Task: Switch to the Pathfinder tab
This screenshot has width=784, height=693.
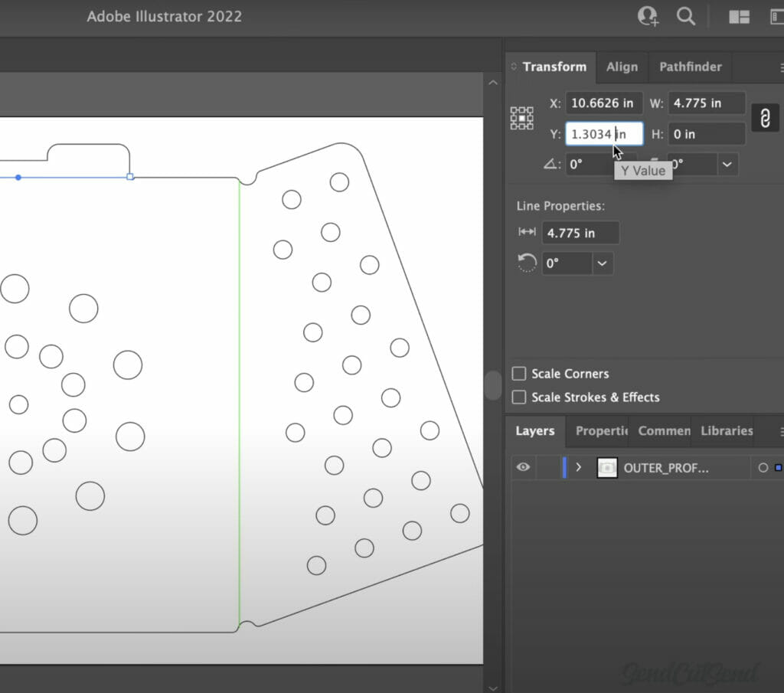Action: [x=690, y=67]
